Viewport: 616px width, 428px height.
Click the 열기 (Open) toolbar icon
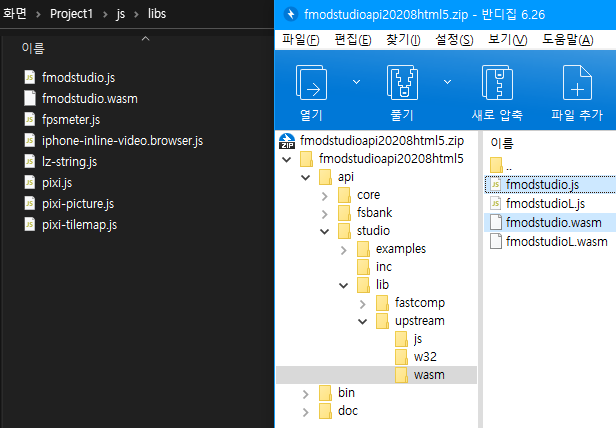tap(311, 83)
